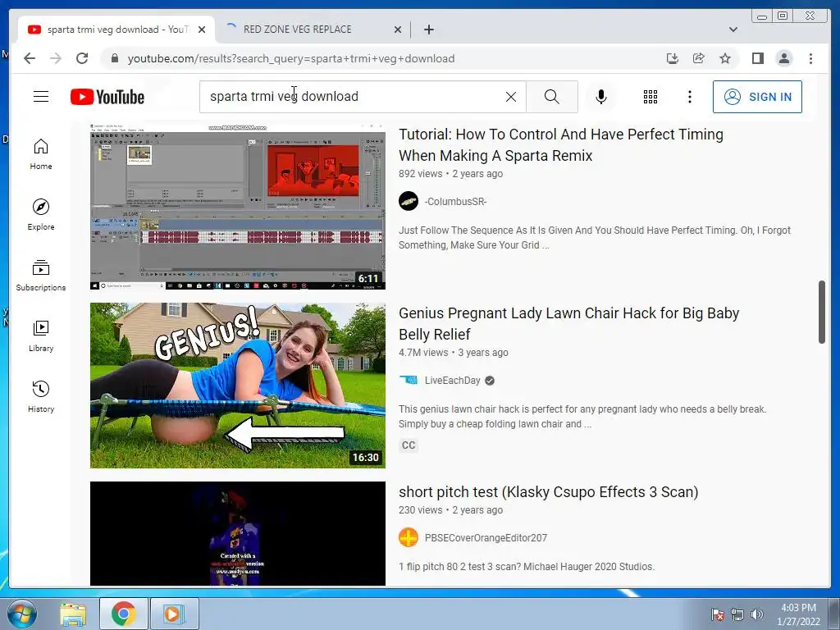Clear the search box with the X

click(511, 97)
